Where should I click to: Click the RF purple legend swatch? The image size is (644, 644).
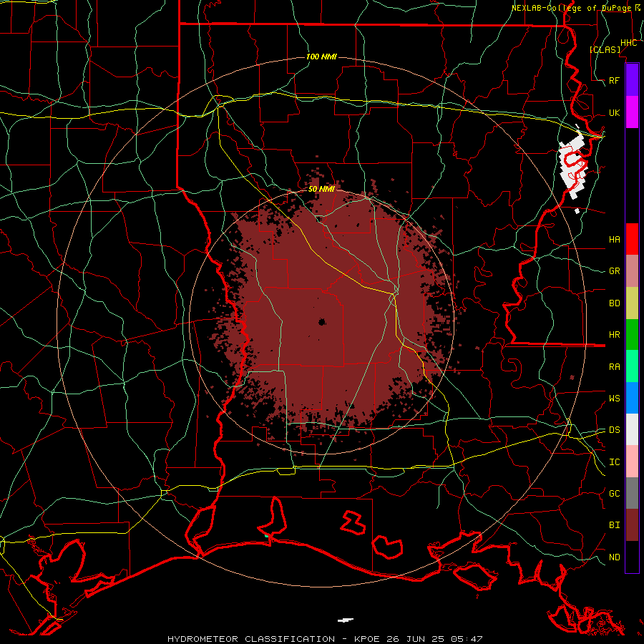(x=632, y=80)
